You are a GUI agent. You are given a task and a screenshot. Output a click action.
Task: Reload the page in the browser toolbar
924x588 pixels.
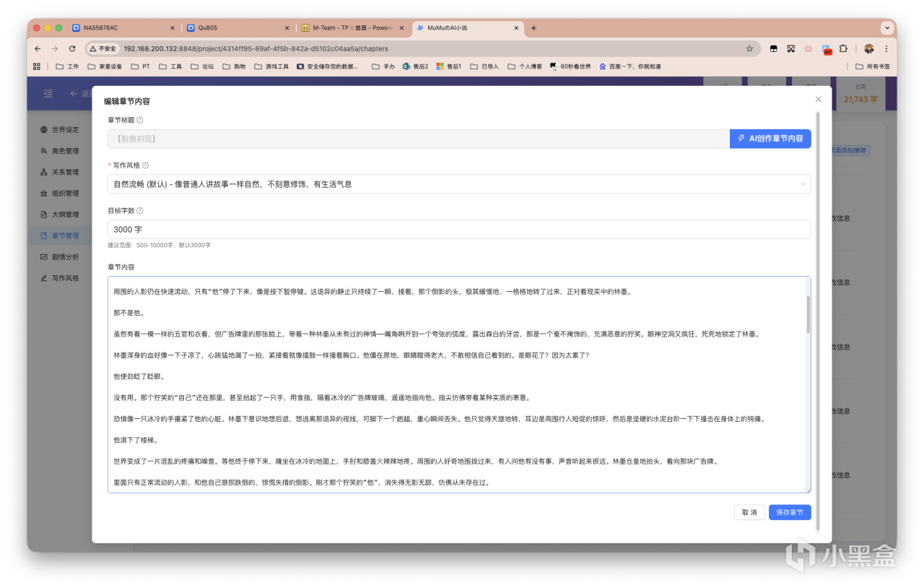72,48
